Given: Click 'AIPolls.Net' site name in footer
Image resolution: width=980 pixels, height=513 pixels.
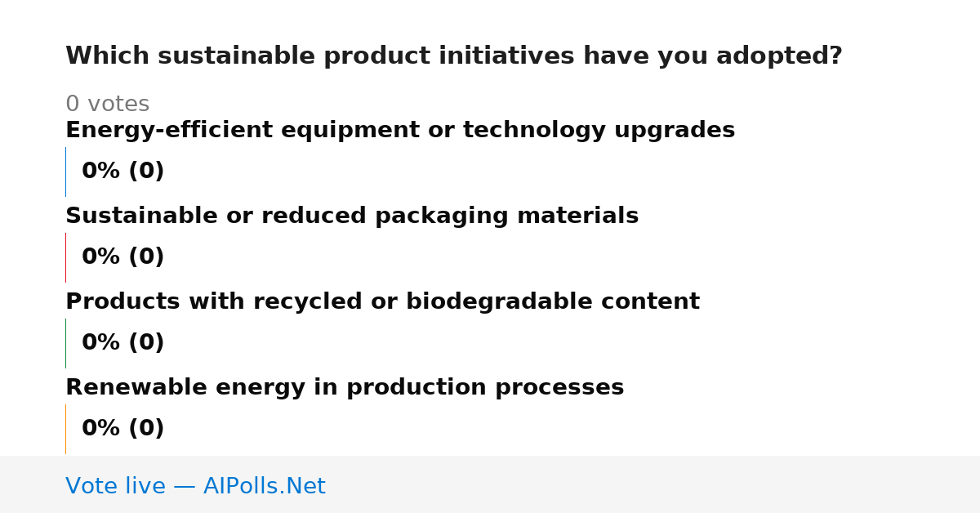Looking at the screenshot, I should click(264, 487).
